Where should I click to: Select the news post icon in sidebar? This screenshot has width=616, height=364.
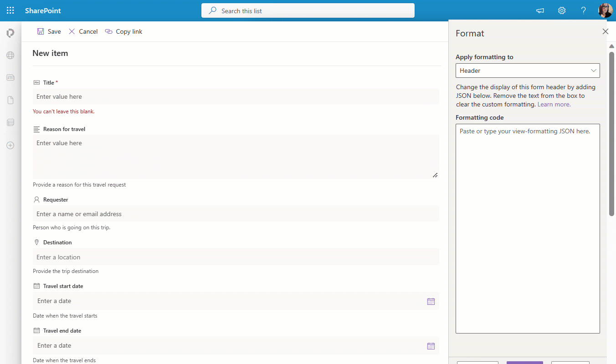click(10, 77)
